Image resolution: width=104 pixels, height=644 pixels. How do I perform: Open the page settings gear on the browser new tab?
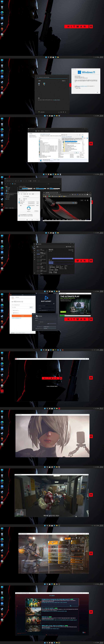[88, 200]
